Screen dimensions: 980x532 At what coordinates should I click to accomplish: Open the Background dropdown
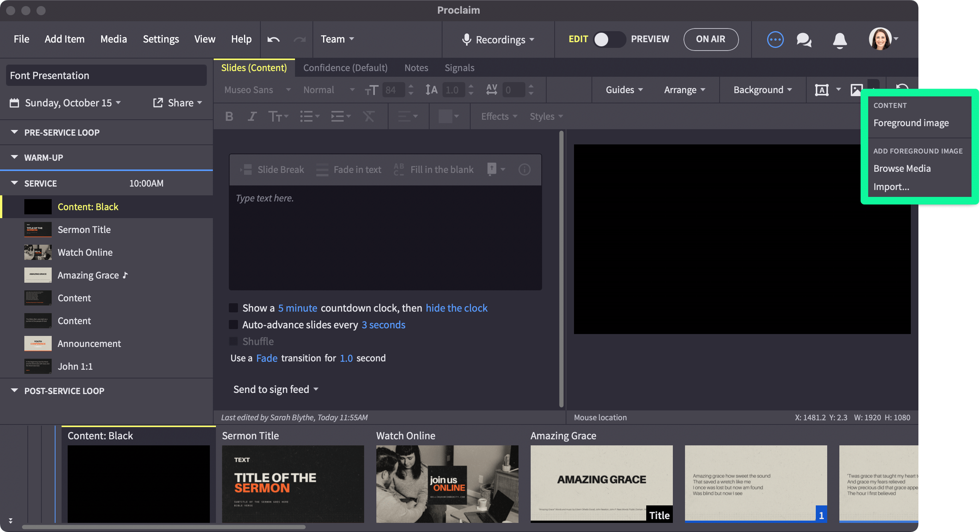pos(762,90)
